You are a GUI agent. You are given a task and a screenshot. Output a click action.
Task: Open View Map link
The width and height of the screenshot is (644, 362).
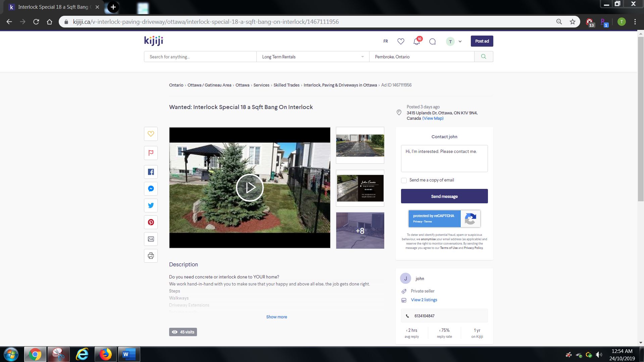pos(433,118)
